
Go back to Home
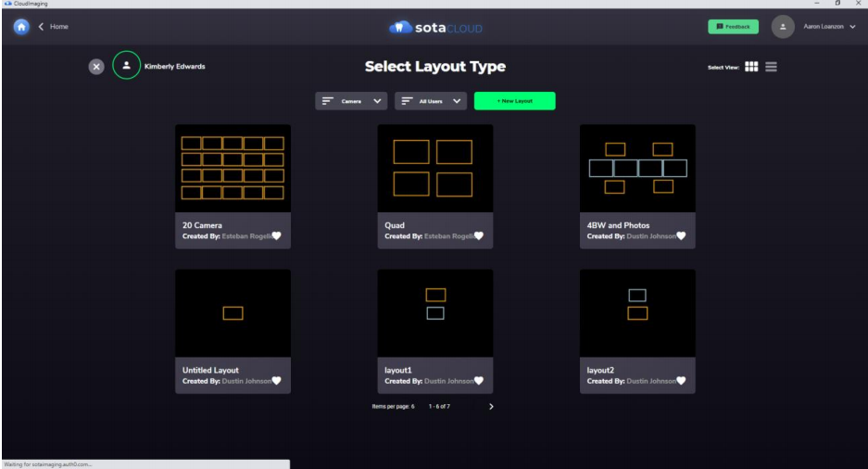tap(53, 27)
